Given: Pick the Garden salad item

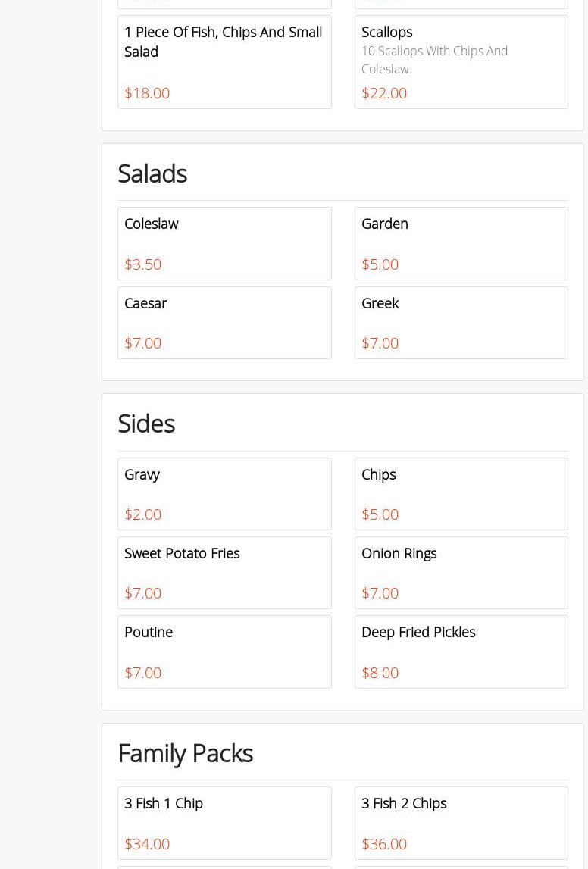Looking at the screenshot, I should (461, 243).
